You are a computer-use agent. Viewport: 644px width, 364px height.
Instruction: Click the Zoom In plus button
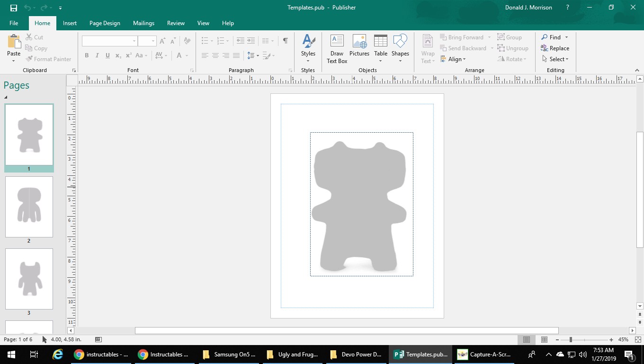(x=611, y=339)
